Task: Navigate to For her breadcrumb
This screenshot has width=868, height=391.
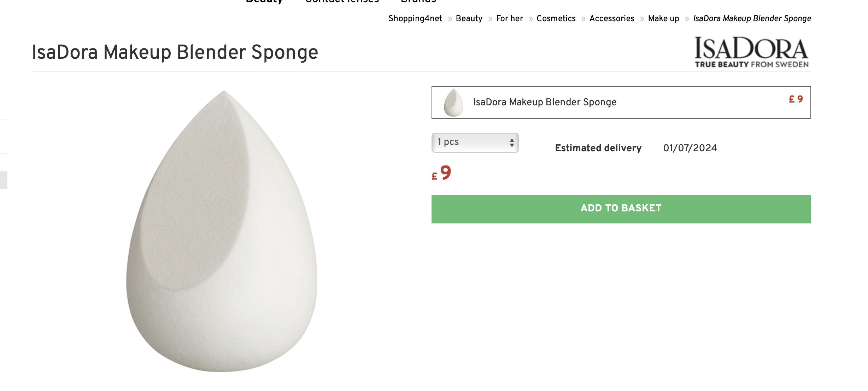Action: [509, 18]
